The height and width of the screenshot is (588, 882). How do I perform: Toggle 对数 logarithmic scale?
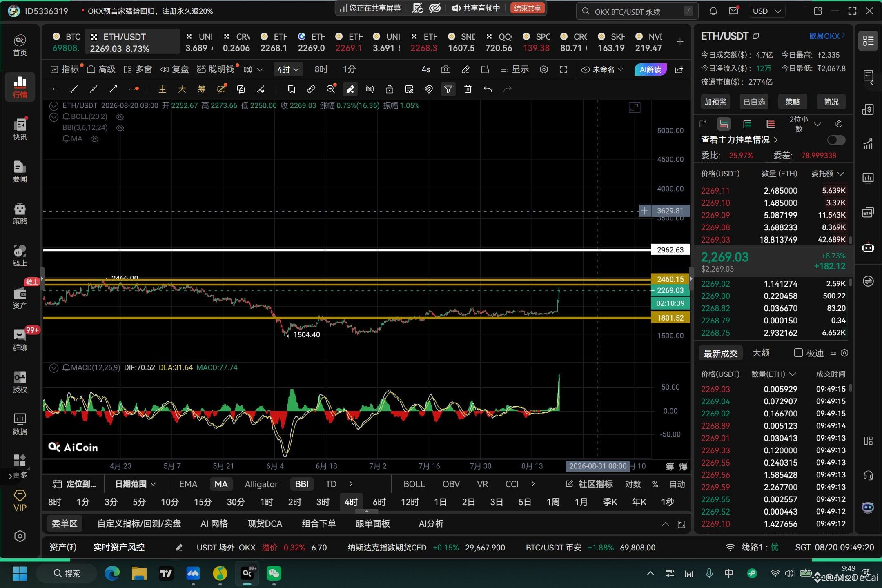tap(633, 484)
